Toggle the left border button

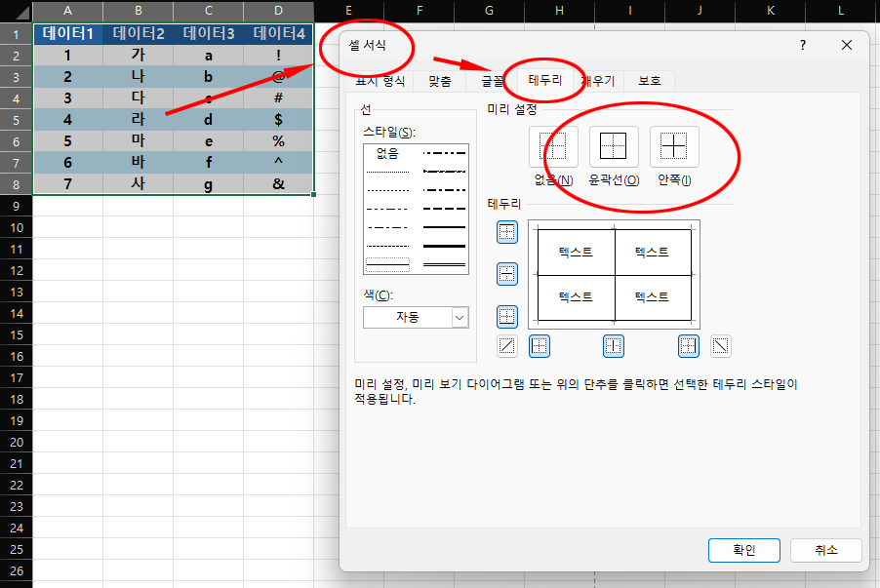tap(540, 346)
